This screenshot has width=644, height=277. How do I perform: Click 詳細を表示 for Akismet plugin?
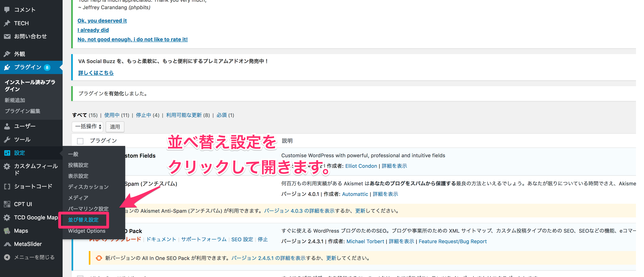(x=386, y=194)
